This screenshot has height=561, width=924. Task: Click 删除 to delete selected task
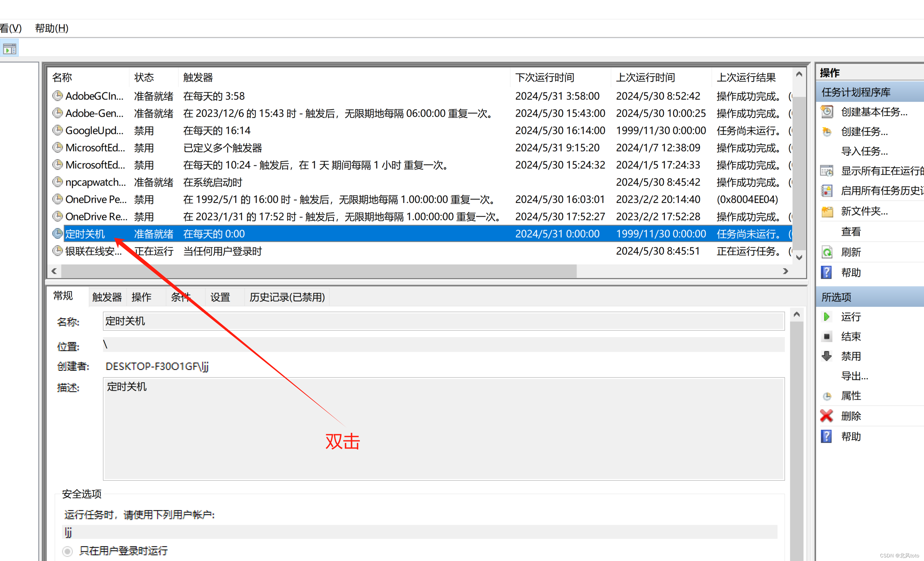[x=851, y=416]
